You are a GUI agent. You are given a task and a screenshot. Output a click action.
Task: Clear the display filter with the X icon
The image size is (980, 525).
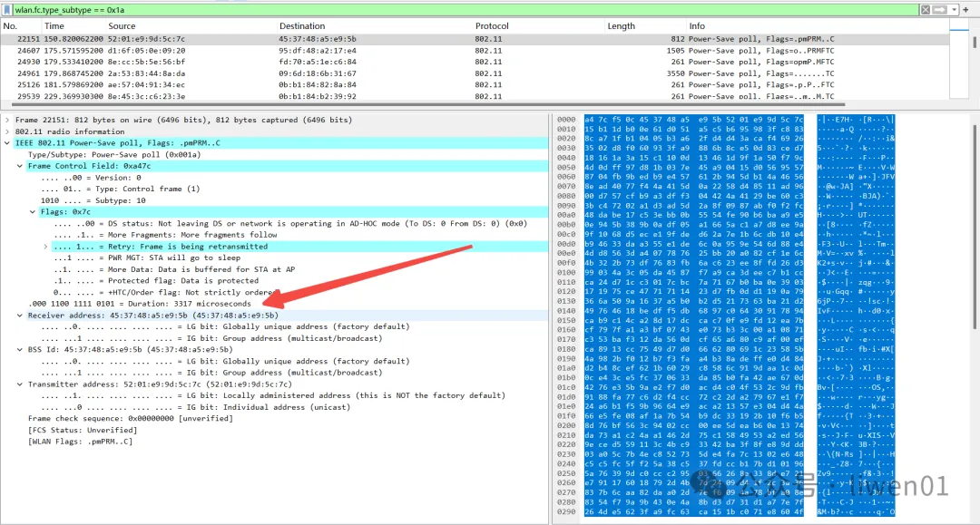[926, 9]
